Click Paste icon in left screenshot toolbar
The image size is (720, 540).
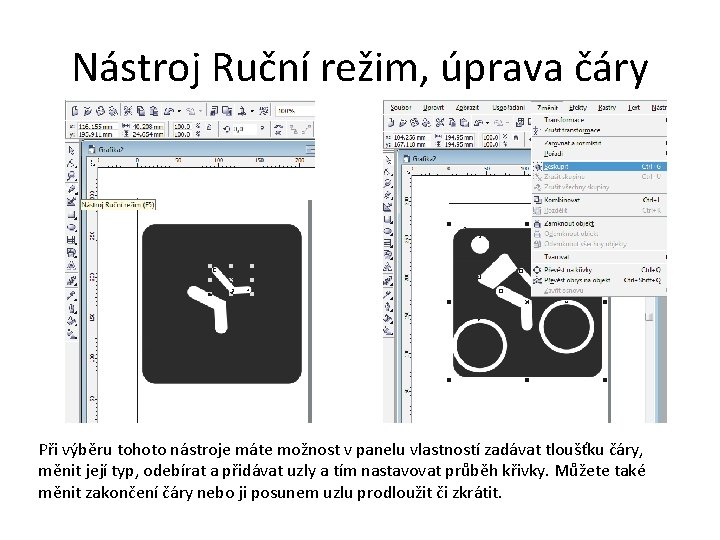154,111
